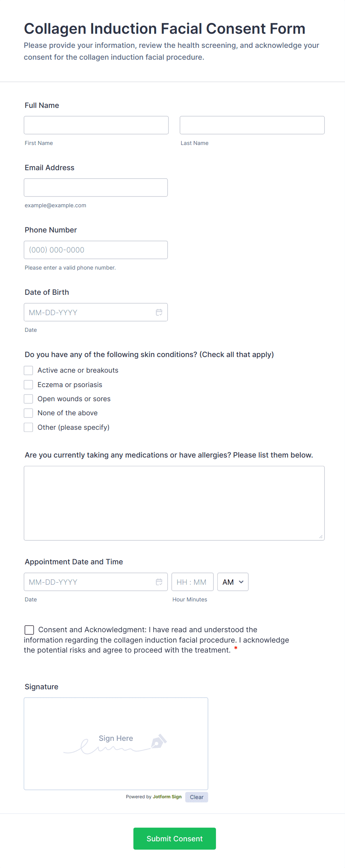Screen dimensions: 345x868
Task: Click the Hour Minutes time field
Action: pyautogui.click(x=192, y=582)
